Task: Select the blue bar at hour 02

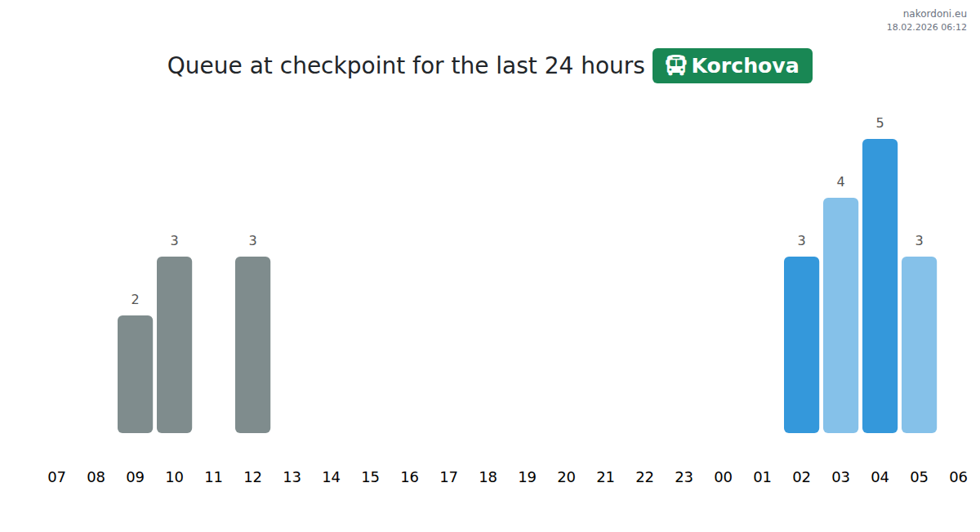Action: 801,344
